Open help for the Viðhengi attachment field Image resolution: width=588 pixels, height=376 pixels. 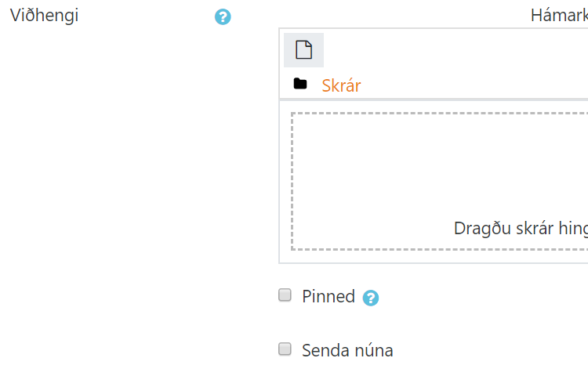223,16
